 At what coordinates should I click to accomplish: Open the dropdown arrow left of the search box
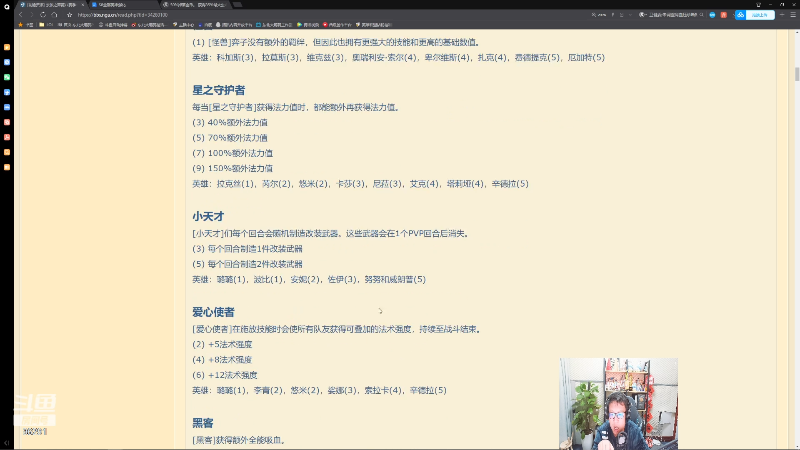631,15
